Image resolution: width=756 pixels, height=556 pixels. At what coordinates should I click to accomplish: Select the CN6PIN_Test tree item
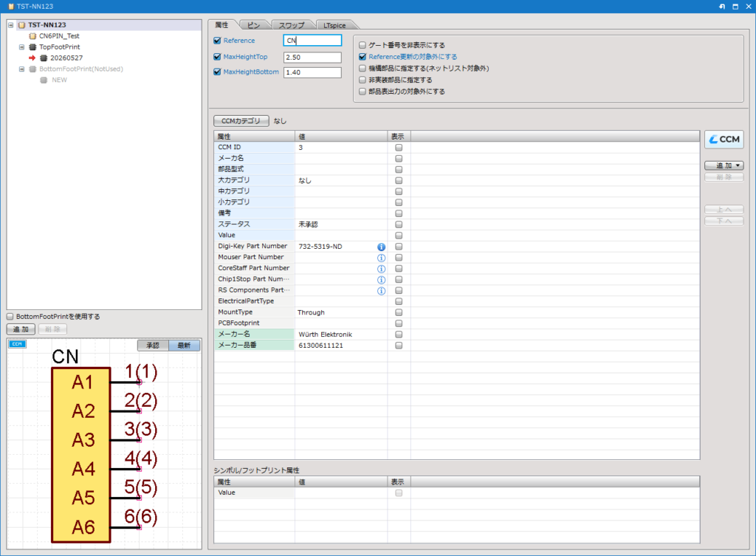pyautogui.click(x=59, y=36)
